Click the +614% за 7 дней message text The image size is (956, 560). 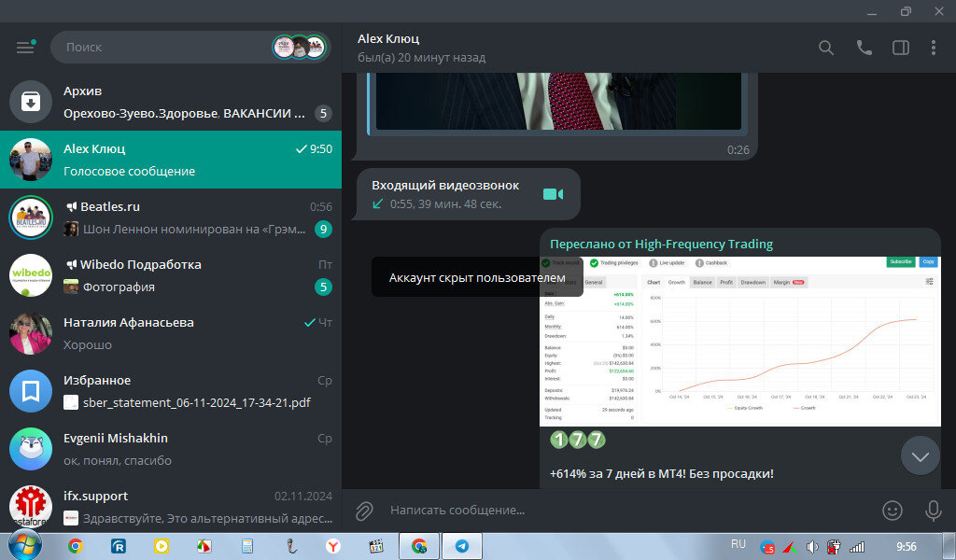point(662,473)
